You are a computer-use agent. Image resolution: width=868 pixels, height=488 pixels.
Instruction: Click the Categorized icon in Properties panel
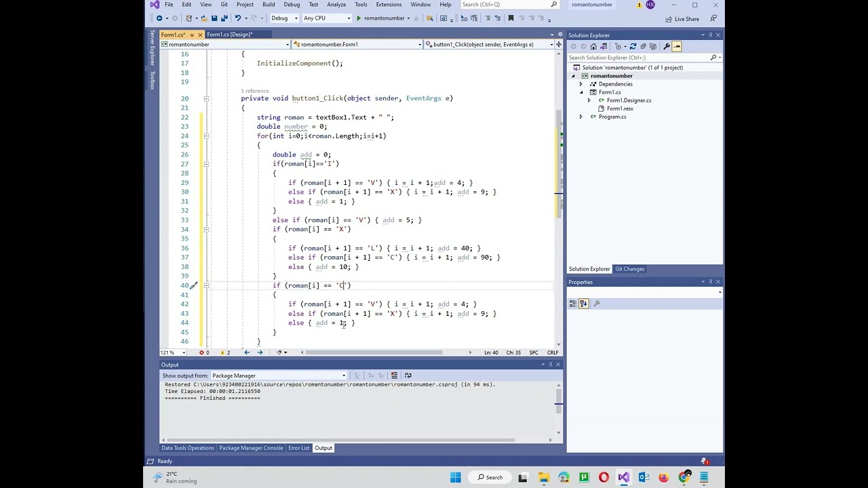click(574, 304)
